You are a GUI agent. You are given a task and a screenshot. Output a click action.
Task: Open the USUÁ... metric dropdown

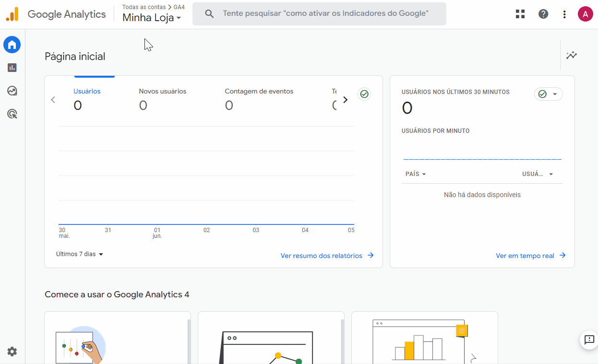538,174
